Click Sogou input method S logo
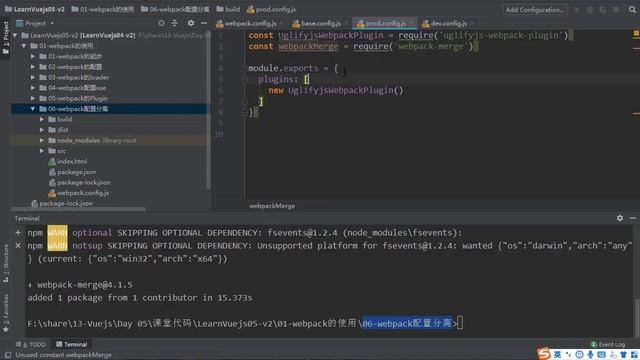The width and height of the screenshot is (640, 360). (x=543, y=353)
